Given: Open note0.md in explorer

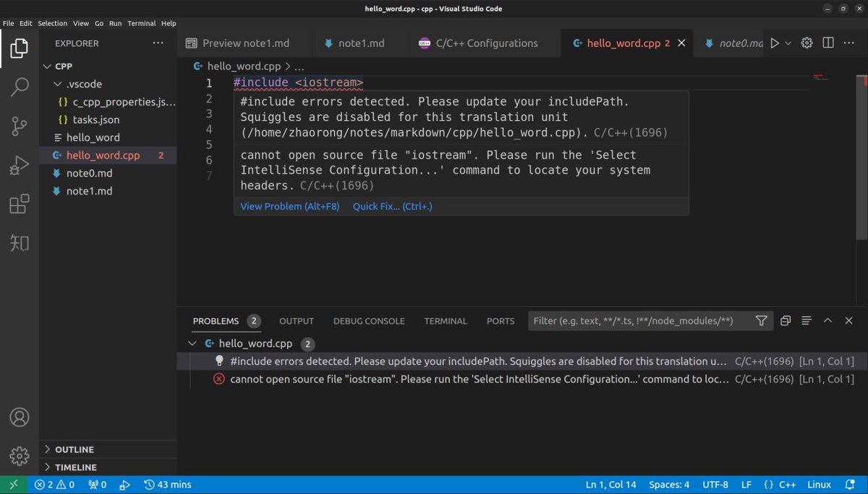Looking at the screenshot, I should pyautogui.click(x=108, y=174).
